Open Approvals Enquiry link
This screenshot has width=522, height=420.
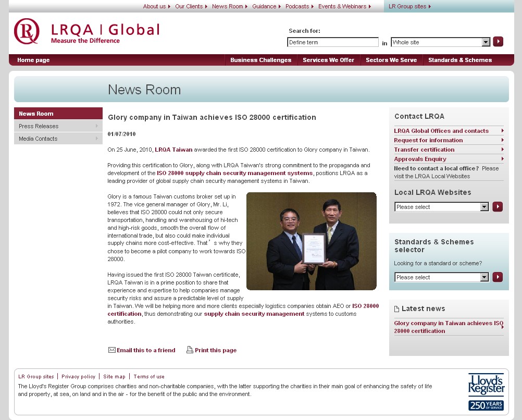tap(420, 159)
